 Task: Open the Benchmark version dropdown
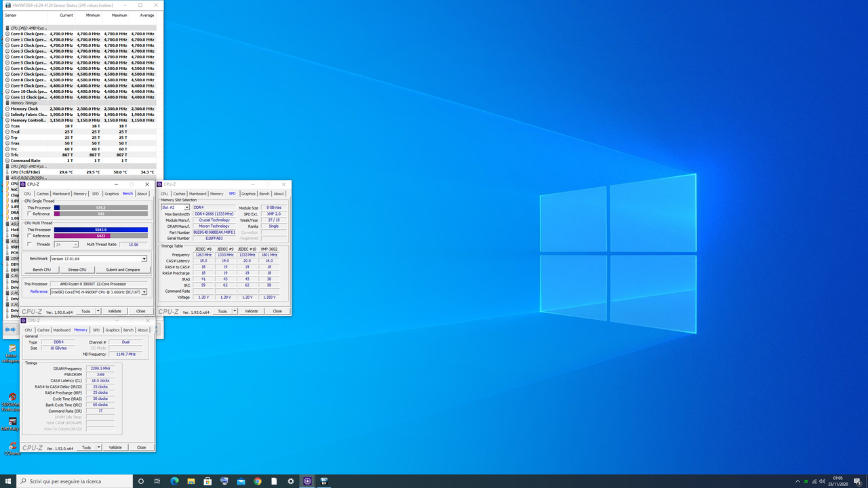click(x=144, y=259)
